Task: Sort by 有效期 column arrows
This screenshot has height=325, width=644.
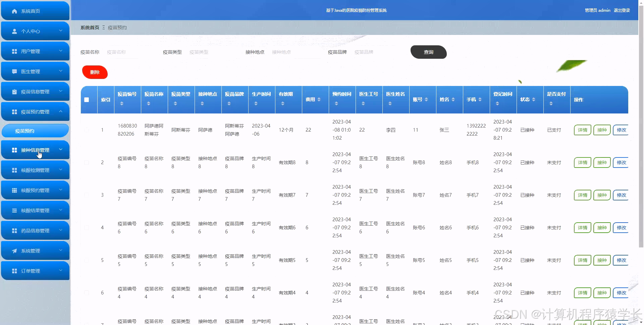Action: pyautogui.click(x=283, y=104)
